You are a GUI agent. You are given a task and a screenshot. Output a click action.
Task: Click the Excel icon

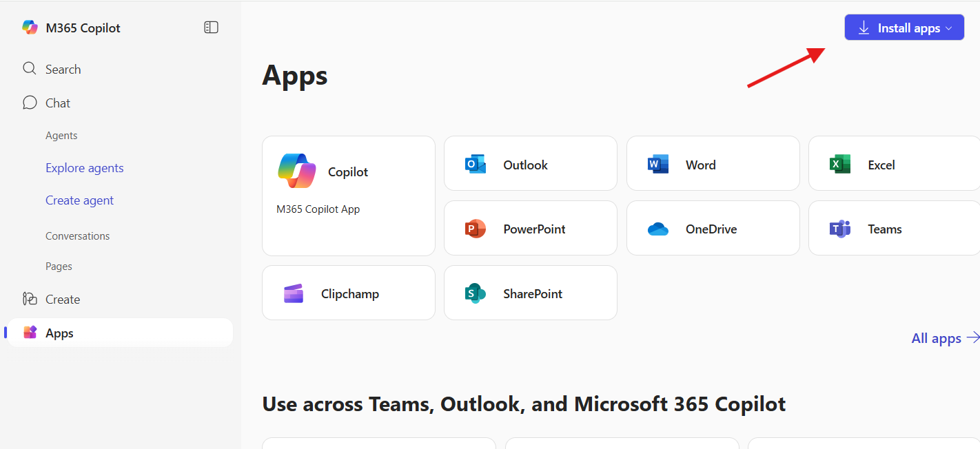point(840,165)
